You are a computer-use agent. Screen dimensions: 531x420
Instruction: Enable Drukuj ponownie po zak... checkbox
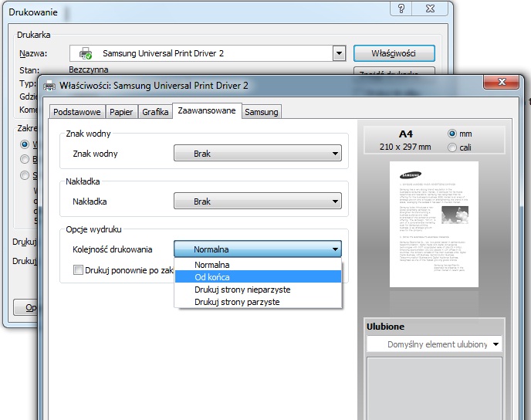pos(78,270)
